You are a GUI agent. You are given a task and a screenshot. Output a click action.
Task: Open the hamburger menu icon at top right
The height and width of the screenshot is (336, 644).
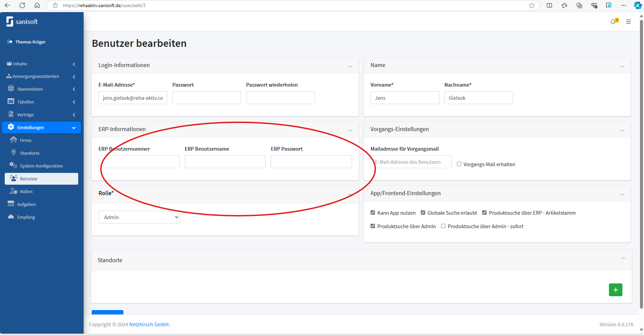coord(628,22)
